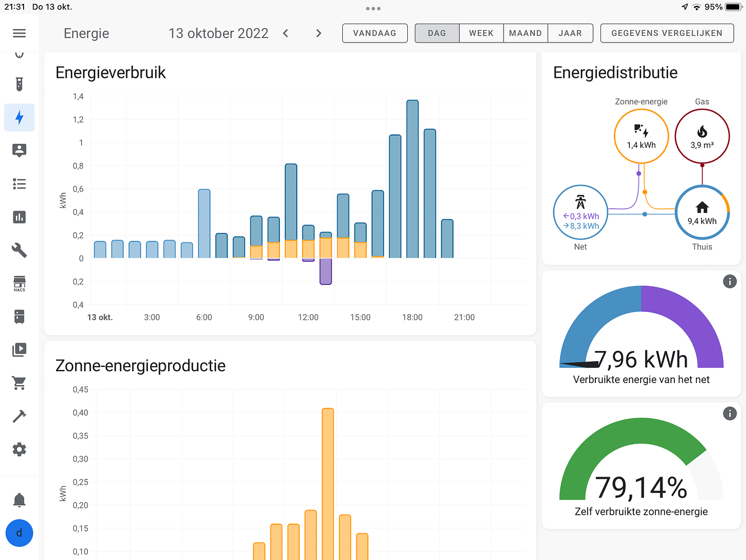This screenshot has height=560, width=746.
Task: Open GEGEVENS VERGELIJKEN
Action: click(x=666, y=33)
